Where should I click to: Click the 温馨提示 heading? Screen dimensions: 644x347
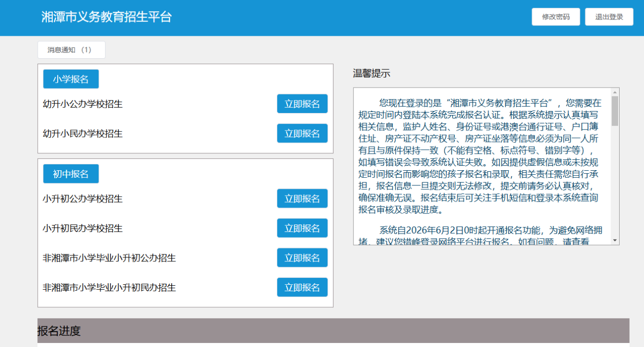pyautogui.click(x=371, y=73)
